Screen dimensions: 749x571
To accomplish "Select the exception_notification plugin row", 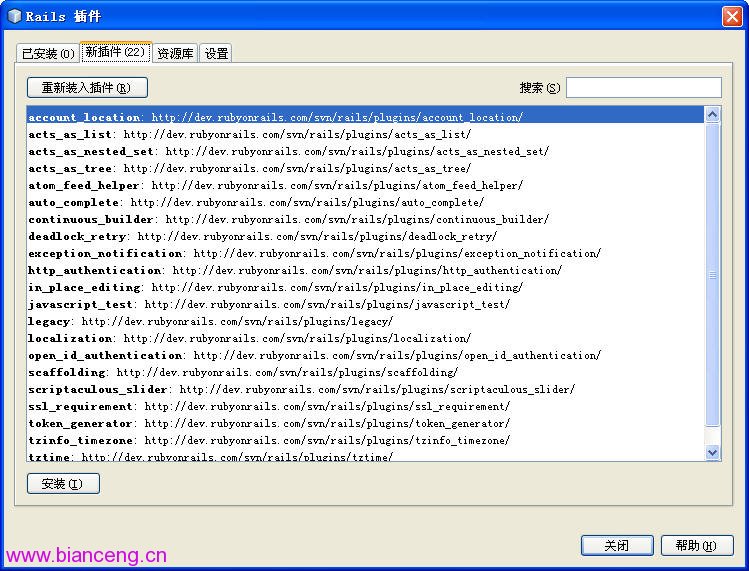I will (x=365, y=253).
